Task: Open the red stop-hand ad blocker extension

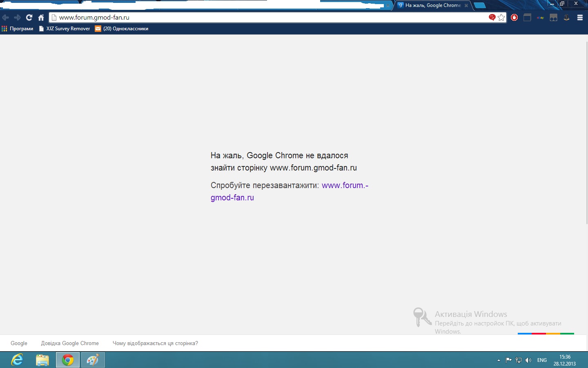Action: click(514, 17)
